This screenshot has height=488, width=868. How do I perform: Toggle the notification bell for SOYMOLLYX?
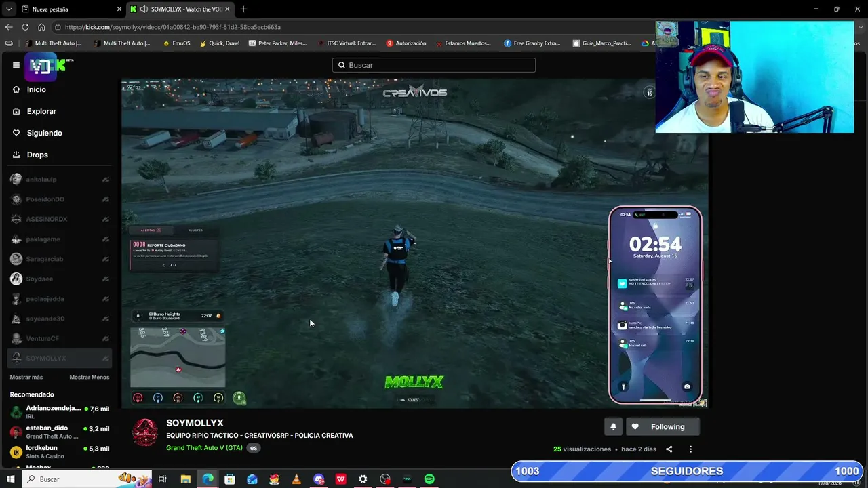tap(613, 426)
